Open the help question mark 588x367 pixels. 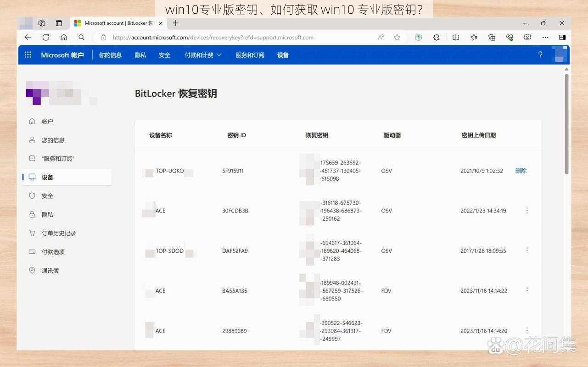[x=540, y=55]
